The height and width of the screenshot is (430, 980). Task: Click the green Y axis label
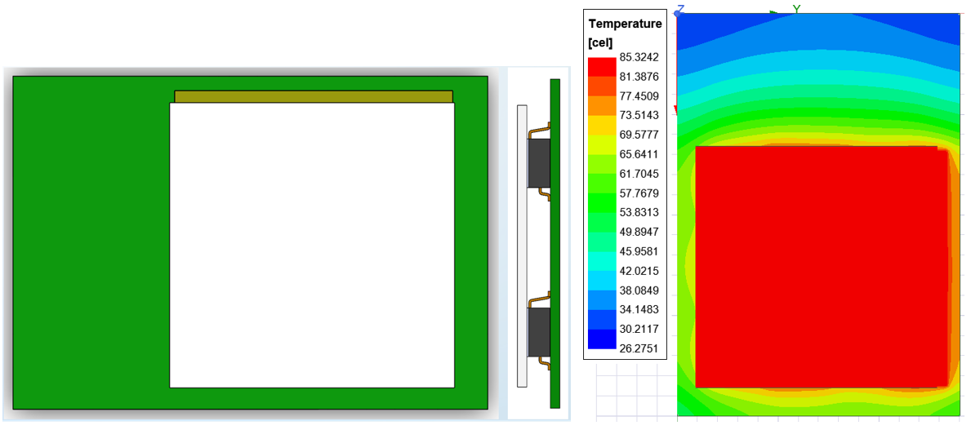coord(796,9)
